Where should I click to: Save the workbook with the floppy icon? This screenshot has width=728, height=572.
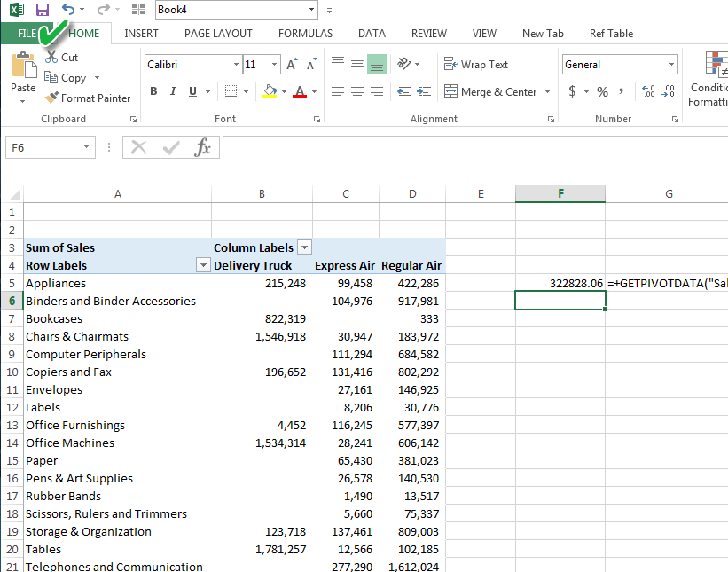[43, 9]
